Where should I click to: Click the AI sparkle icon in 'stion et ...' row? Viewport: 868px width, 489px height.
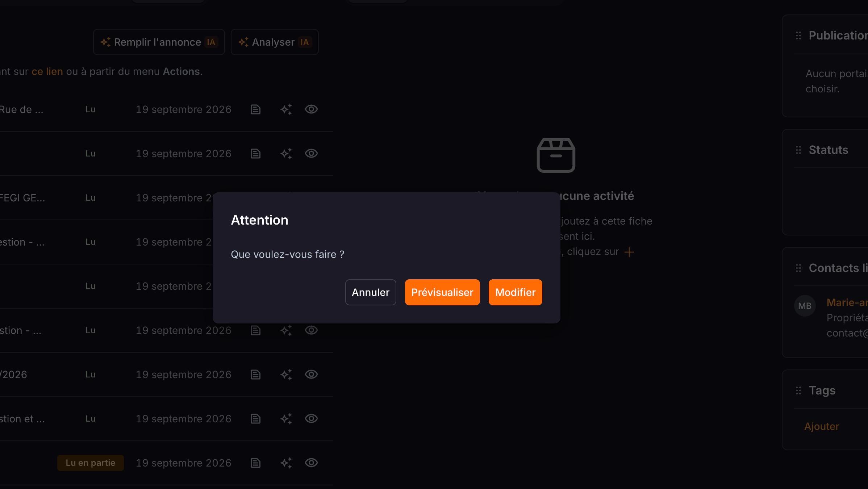tap(286, 419)
